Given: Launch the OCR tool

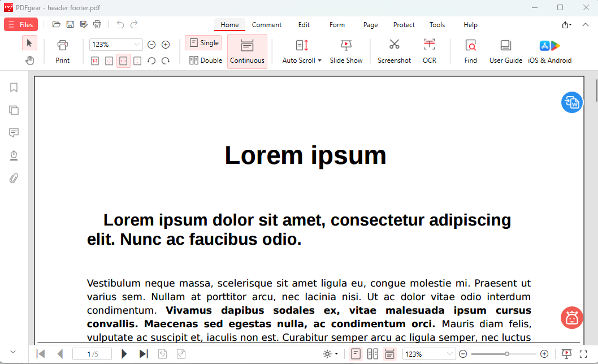Looking at the screenshot, I should 430,51.
